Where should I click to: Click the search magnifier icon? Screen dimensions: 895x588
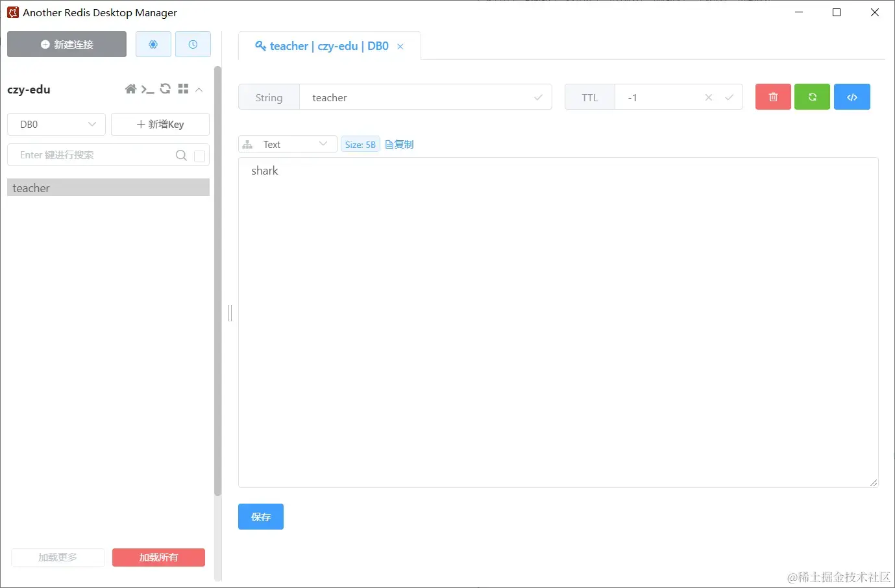pyautogui.click(x=181, y=155)
